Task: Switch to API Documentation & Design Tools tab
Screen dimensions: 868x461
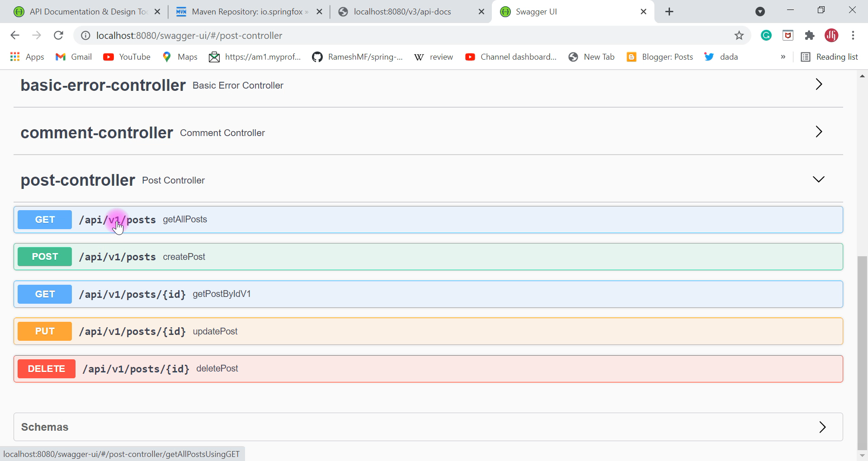Action: [88, 12]
